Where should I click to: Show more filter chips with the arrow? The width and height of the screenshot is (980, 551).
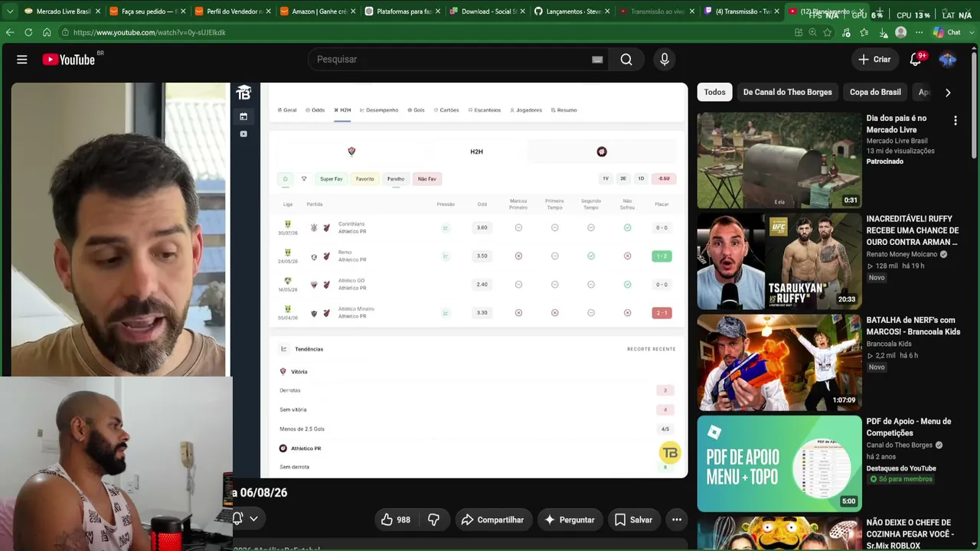pyautogui.click(x=948, y=93)
